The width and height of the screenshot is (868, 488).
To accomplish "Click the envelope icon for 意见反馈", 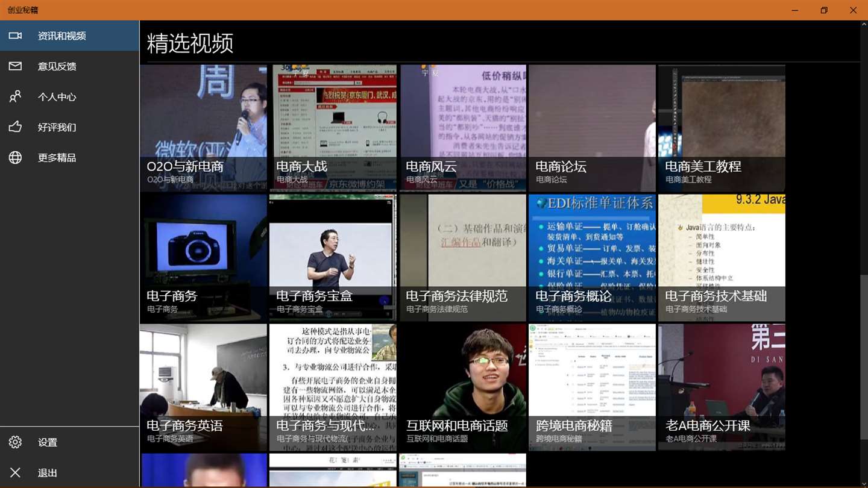I will pyautogui.click(x=15, y=66).
